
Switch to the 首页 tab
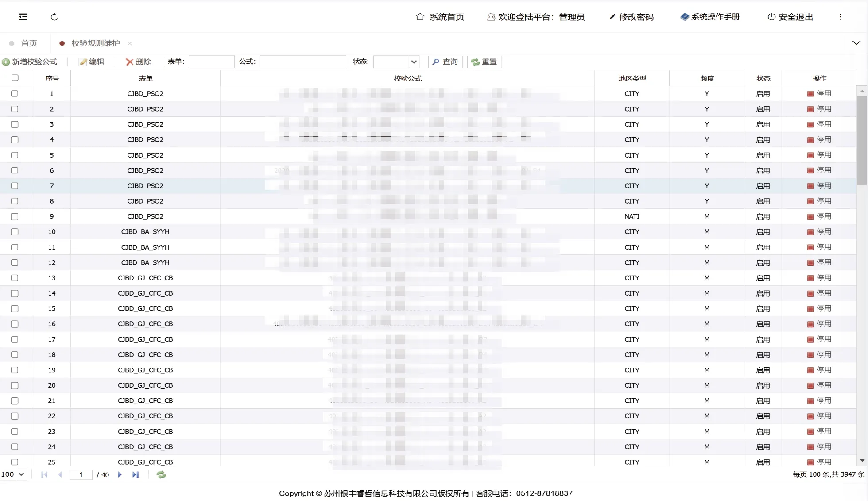pos(29,43)
